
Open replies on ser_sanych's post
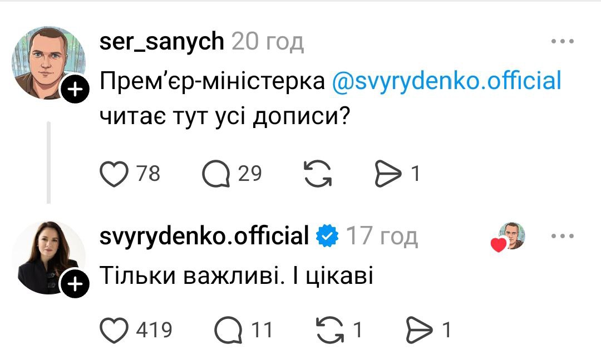click(216, 174)
